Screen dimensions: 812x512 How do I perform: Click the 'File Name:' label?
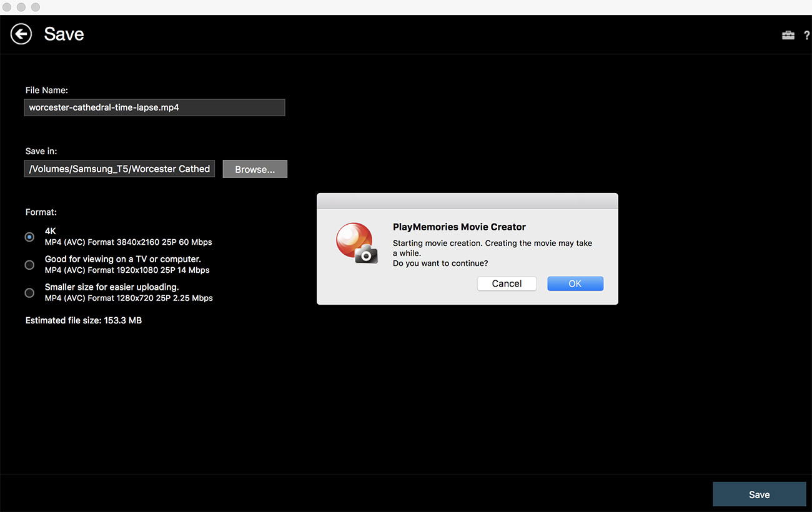click(x=47, y=91)
